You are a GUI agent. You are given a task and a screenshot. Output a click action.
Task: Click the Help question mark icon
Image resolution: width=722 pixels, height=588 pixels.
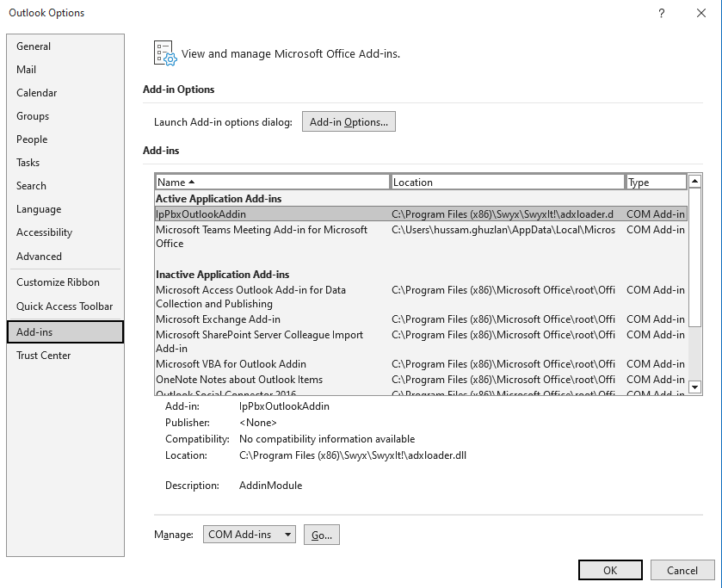(x=661, y=13)
